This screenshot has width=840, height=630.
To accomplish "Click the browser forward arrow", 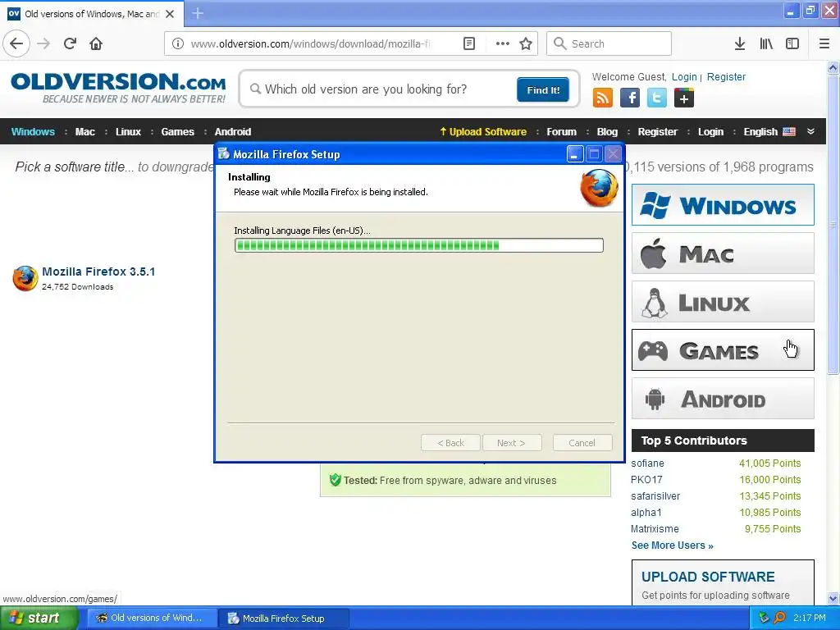I will (x=44, y=43).
